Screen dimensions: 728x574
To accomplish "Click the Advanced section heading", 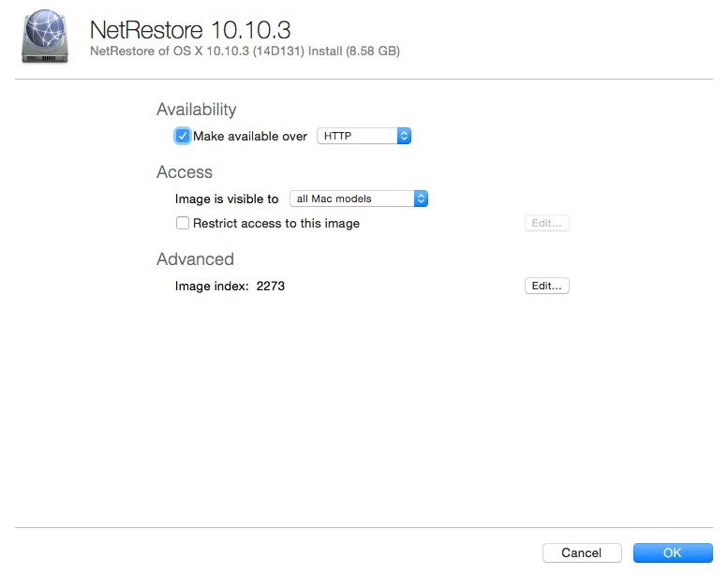I will (195, 259).
